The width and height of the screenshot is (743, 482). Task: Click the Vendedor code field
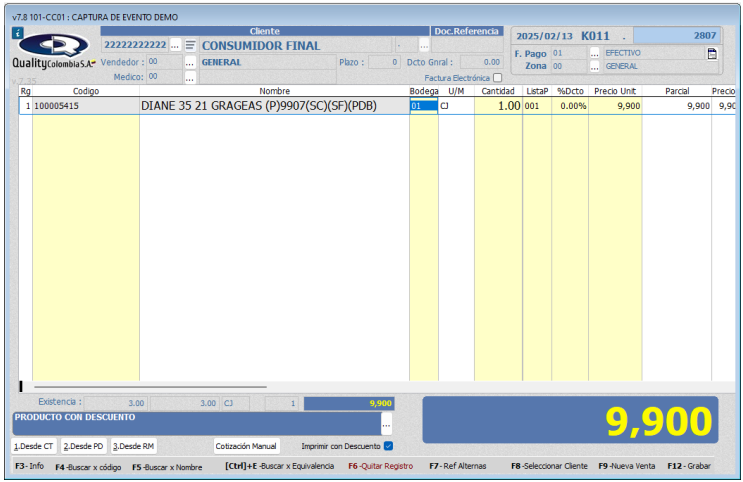click(164, 62)
